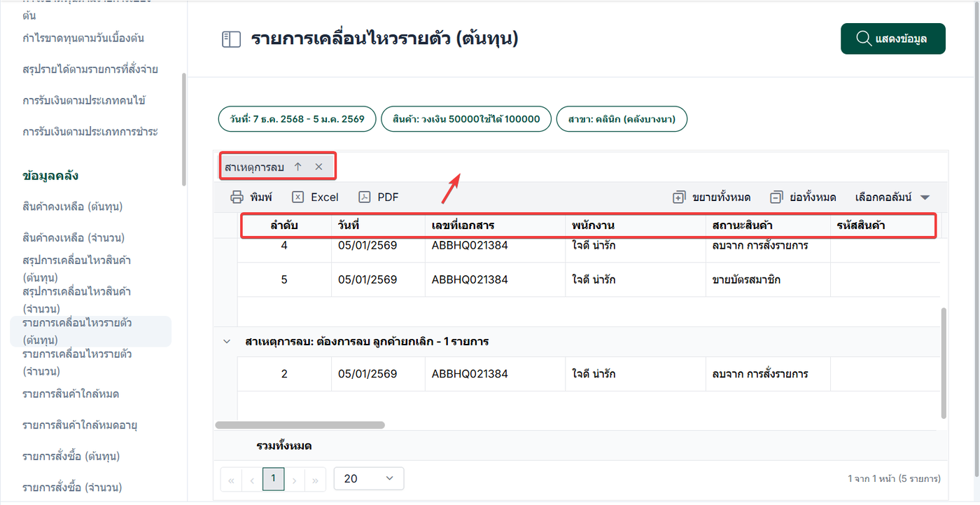The width and height of the screenshot is (980, 505).
Task: Sort by ลำดับ column header
Action: point(285,226)
